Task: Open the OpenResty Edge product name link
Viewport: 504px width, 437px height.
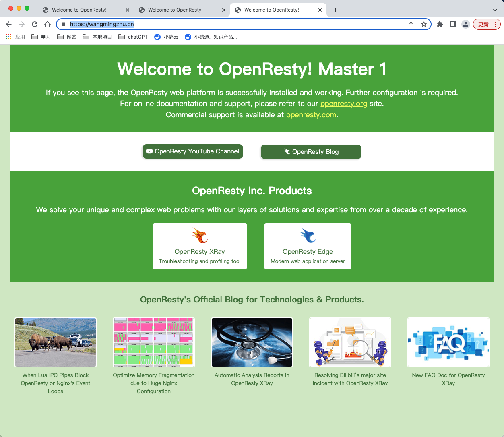Action: [x=308, y=251]
